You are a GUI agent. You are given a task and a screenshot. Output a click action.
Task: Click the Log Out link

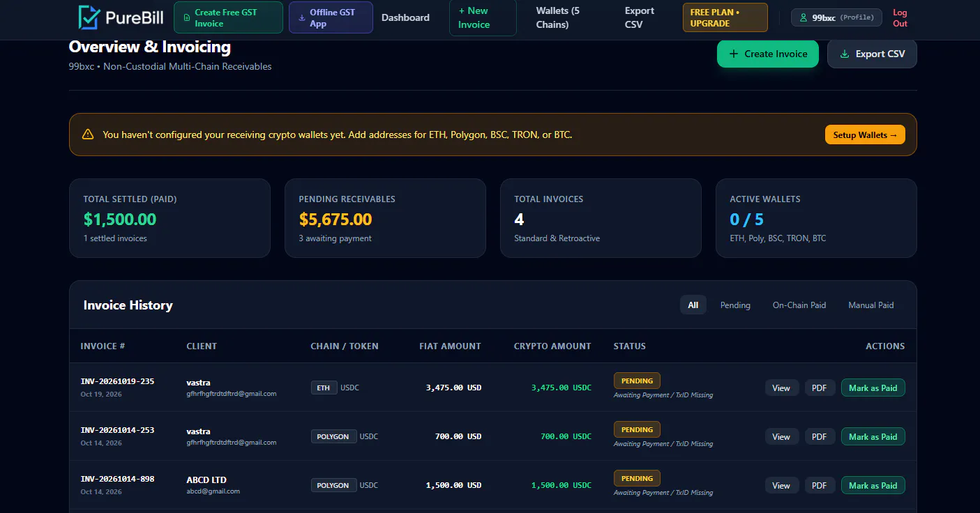click(x=900, y=17)
